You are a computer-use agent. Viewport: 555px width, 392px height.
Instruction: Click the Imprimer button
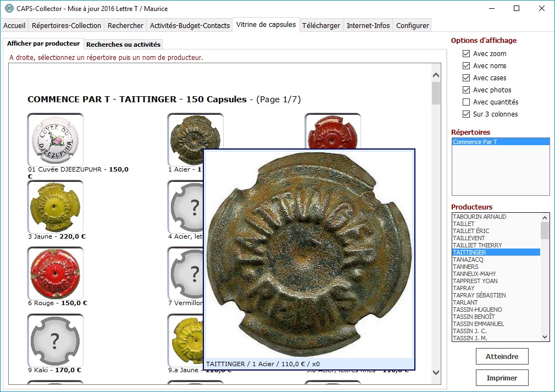502,378
